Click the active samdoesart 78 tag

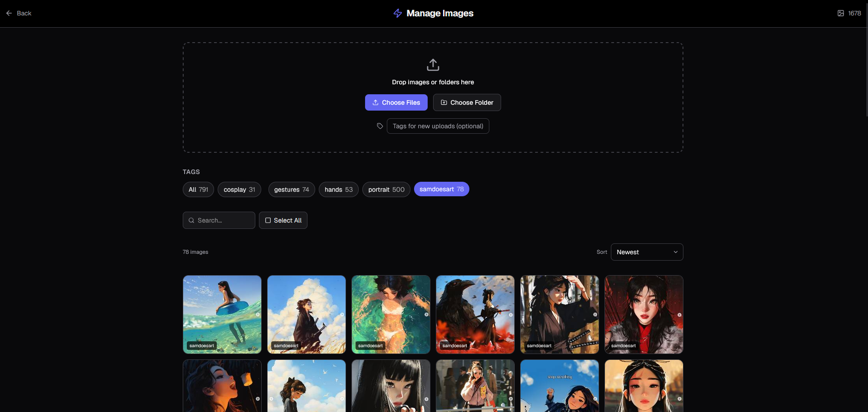tap(442, 189)
